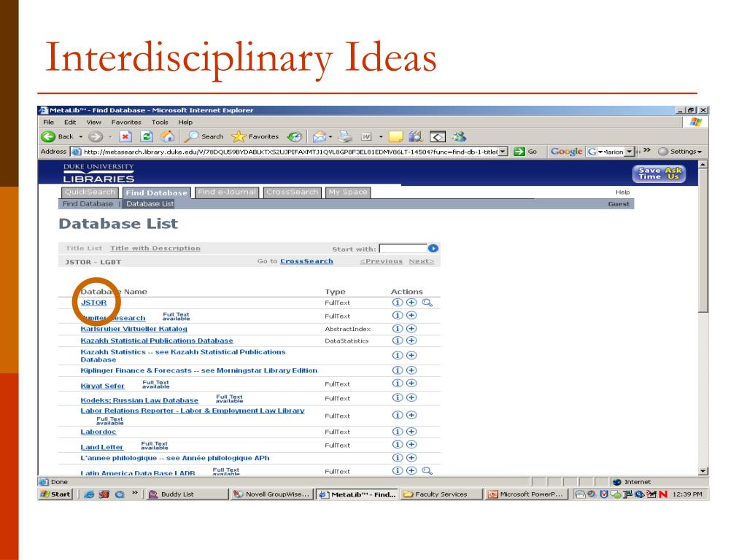Image resolution: width=747 pixels, height=560 pixels.
Task: Click the page scrollbar up arrow
Action: tap(703, 165)
